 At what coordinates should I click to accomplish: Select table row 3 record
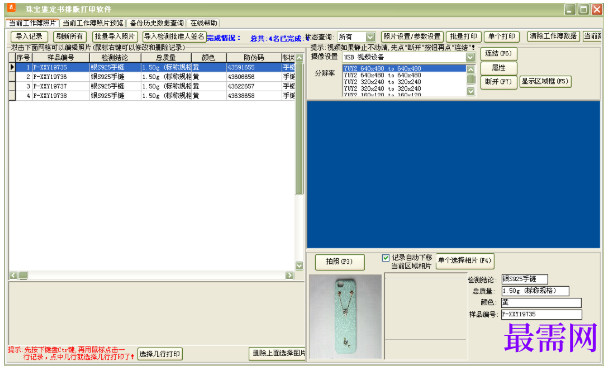pyautogui.click(x=152, y=86)
